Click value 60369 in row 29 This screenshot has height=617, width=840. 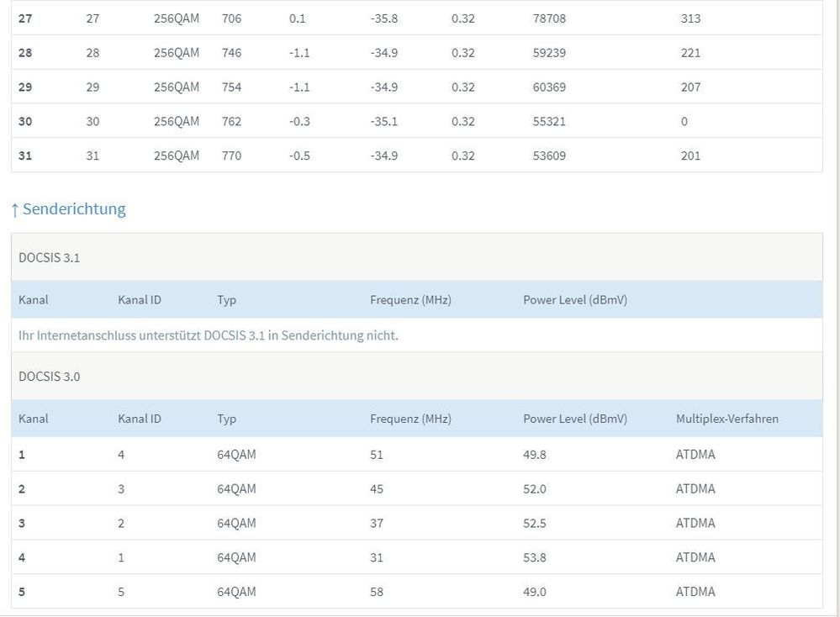click(x=549, y=87)
